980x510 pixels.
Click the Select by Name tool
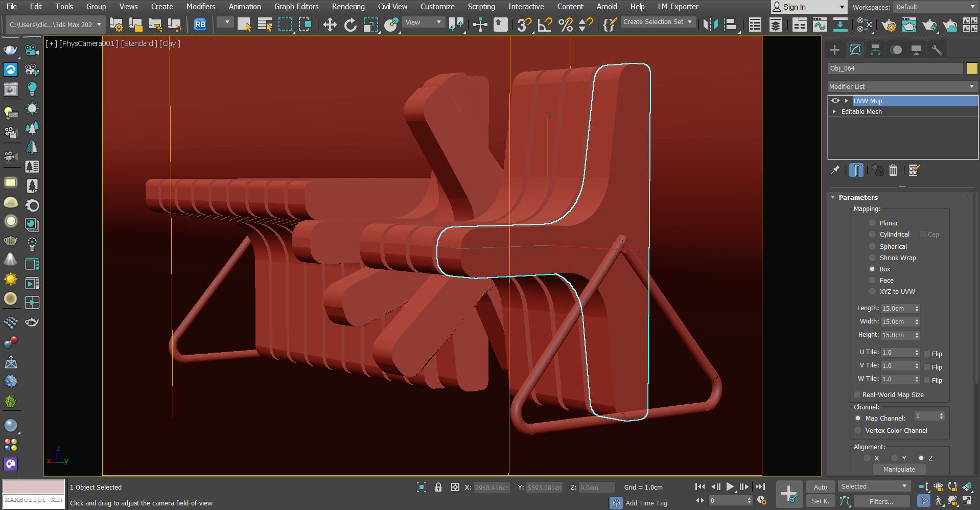(265, 25)
